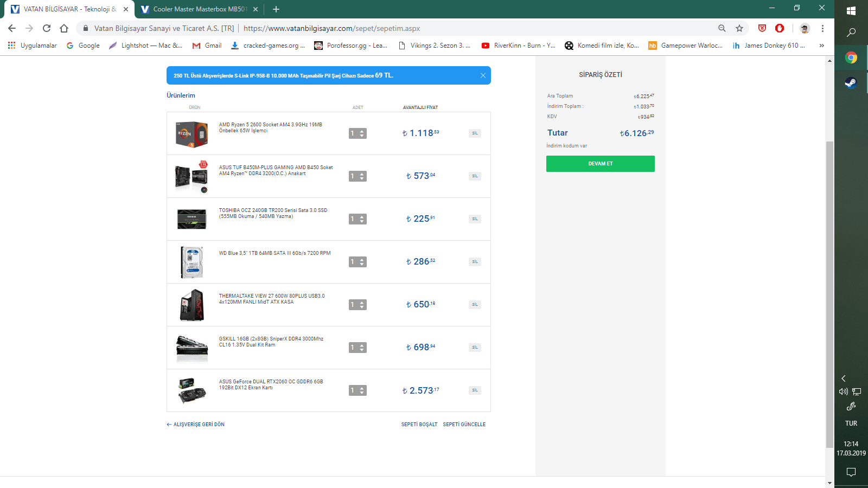Open the TOSHIBA OCZ SSD product image
This screenshot has width=868, height=488.
point(192,219)
